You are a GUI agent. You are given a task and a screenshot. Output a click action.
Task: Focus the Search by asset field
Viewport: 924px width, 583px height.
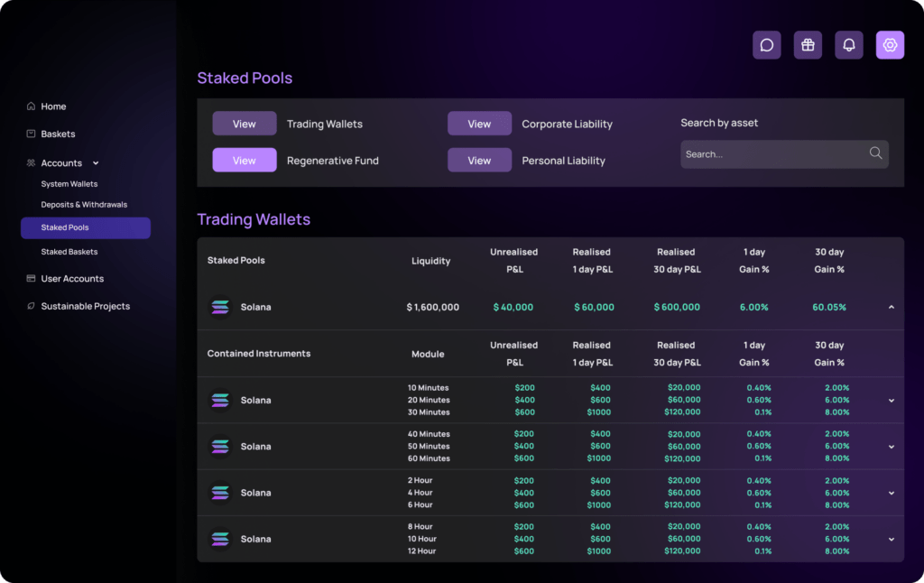[784, 153]
